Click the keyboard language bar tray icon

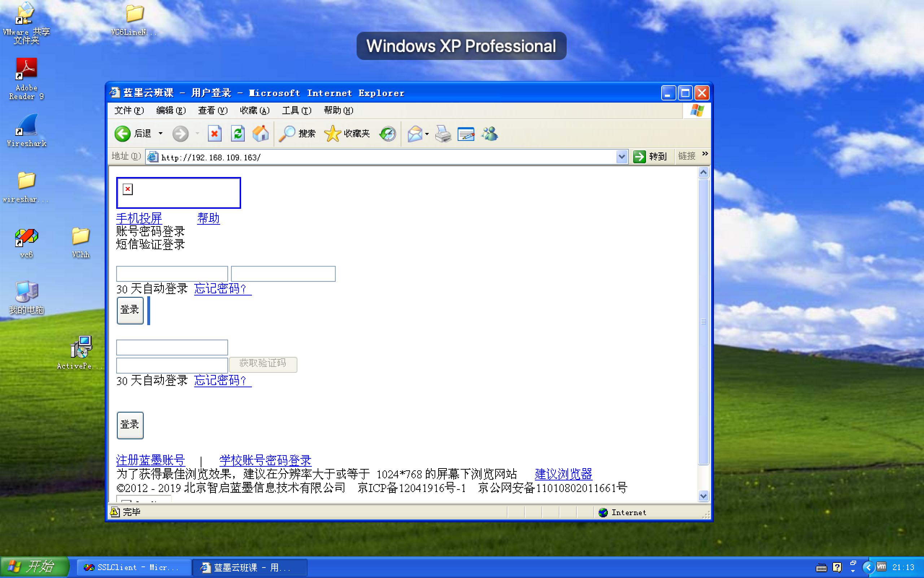pyautogui.click(x=821, y=568)
